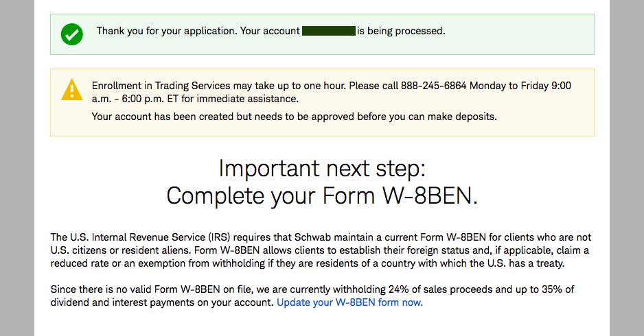This screenshot has width=644, height=336.
Task: Click the gray margin right of the page
Action: (627, 168)
